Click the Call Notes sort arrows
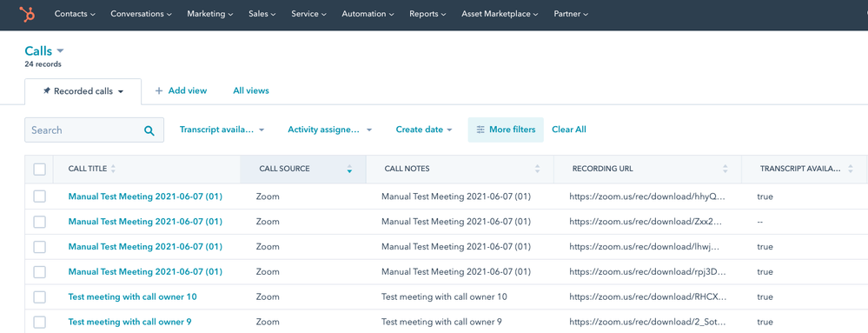The image size is (868, 333). point(537,169)
